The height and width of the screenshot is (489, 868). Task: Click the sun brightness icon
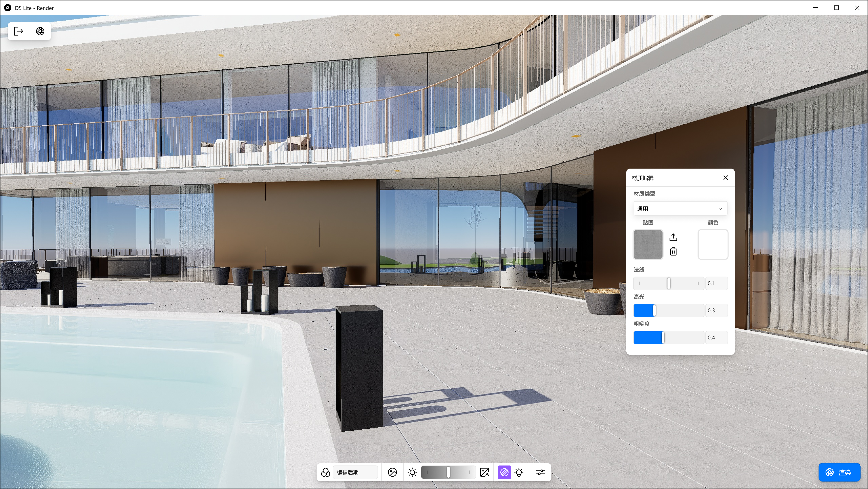[412, 473]
